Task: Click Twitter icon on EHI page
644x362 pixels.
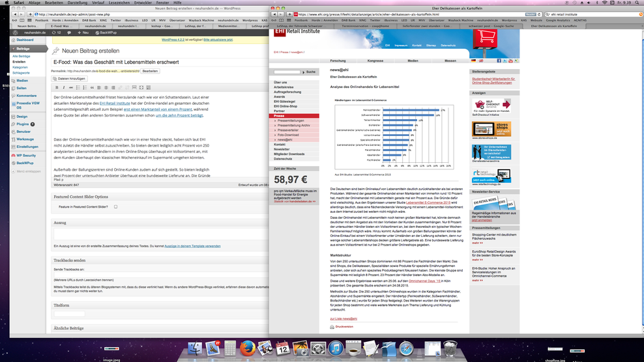Action: pos(505,61)
